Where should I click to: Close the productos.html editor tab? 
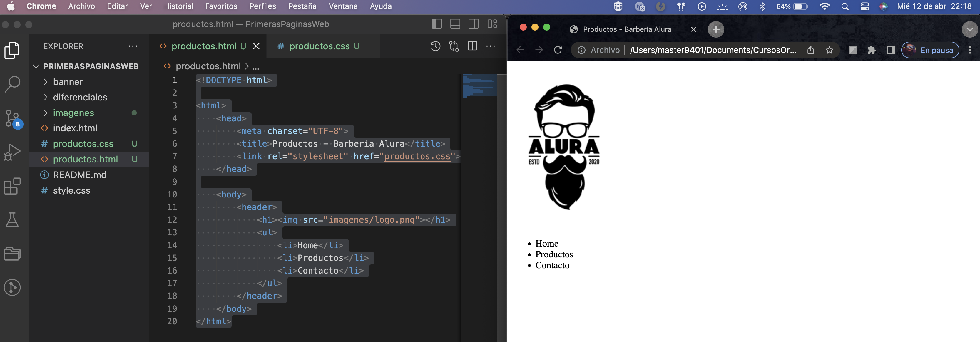(x=256, y=46)
